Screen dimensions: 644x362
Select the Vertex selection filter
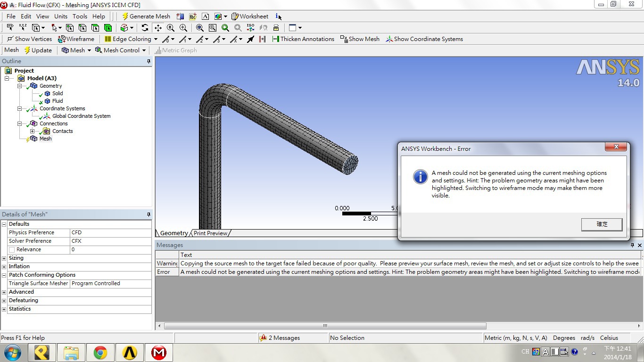(x=70, y=28)
